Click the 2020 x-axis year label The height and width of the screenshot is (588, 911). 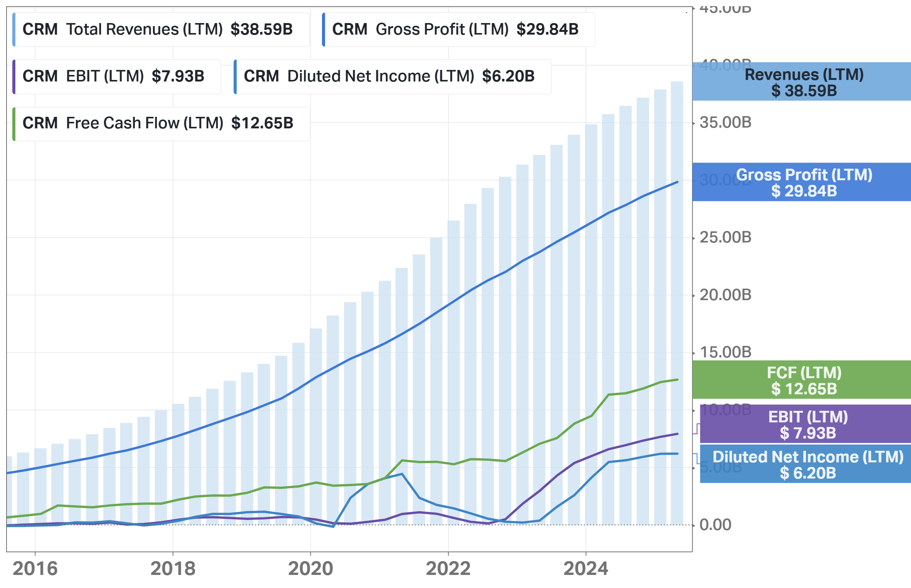point(310,568)
